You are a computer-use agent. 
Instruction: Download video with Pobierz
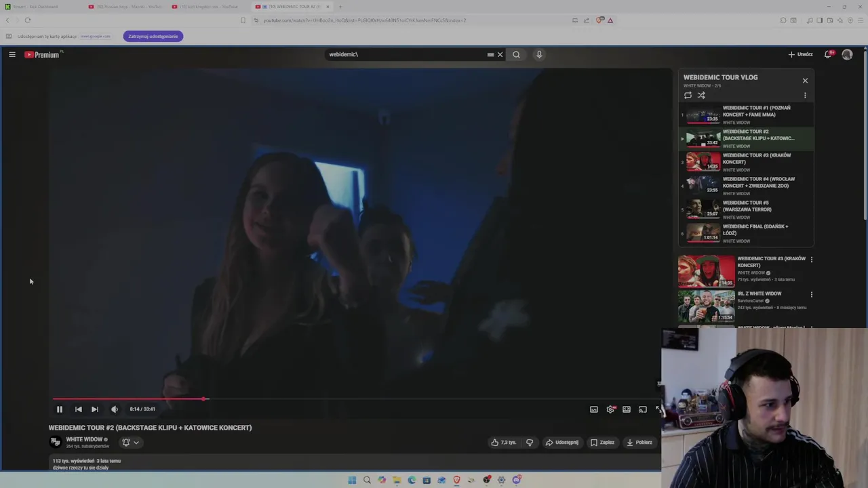pyautogui.click(x=639, y=442)
